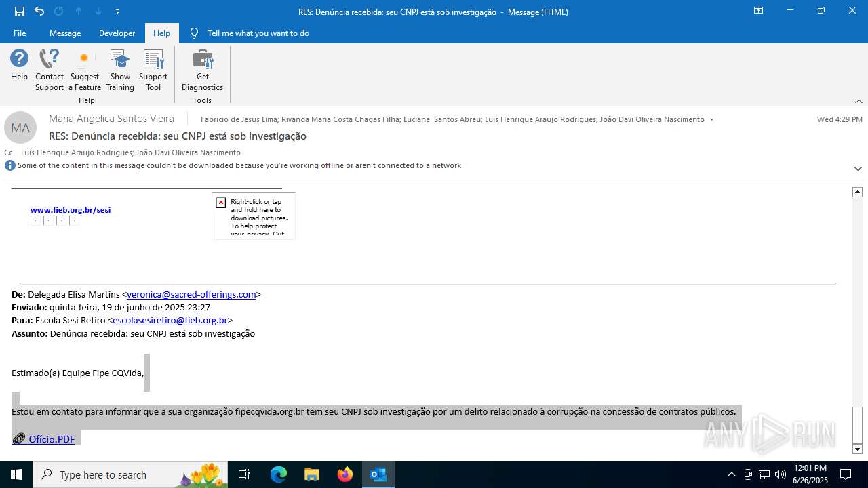Click the blocked picture placeholder
This screenshot has width=868, height=488.
pyautogui.click(x=253, y=216)
